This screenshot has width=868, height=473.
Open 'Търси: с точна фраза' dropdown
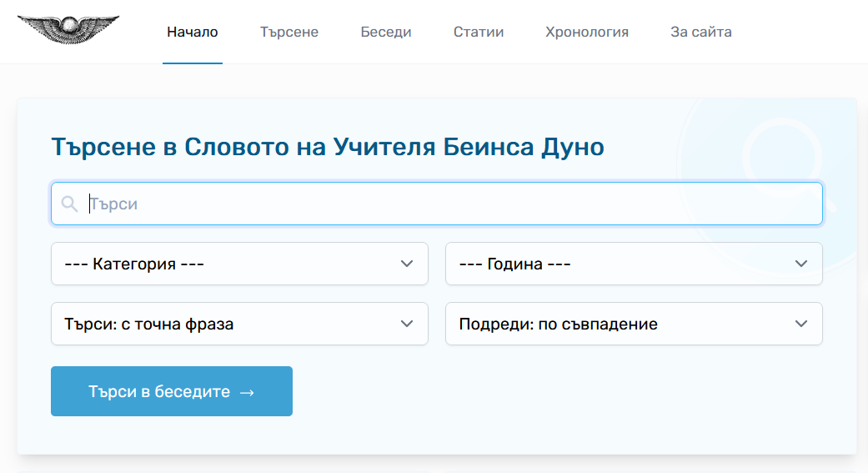239,324
